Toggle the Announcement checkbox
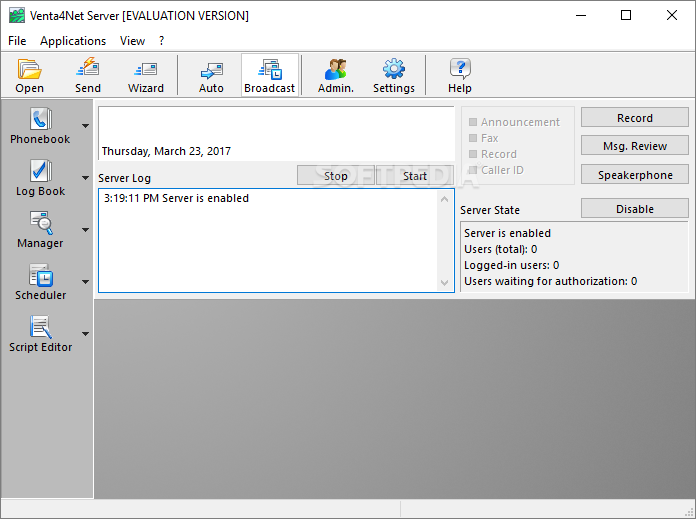This screenshot has height=519, width=696. click(x=473, y=122)
